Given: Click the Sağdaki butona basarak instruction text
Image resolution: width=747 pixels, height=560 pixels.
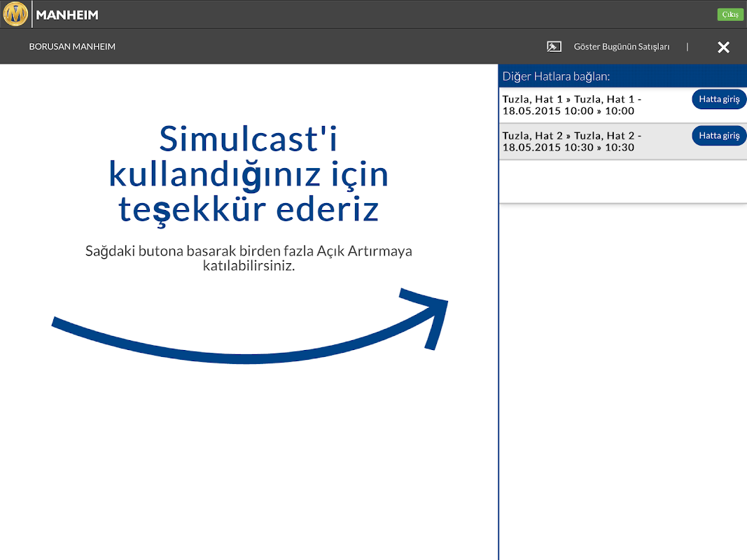Looking at the screenshot, I should click(249, 258).
